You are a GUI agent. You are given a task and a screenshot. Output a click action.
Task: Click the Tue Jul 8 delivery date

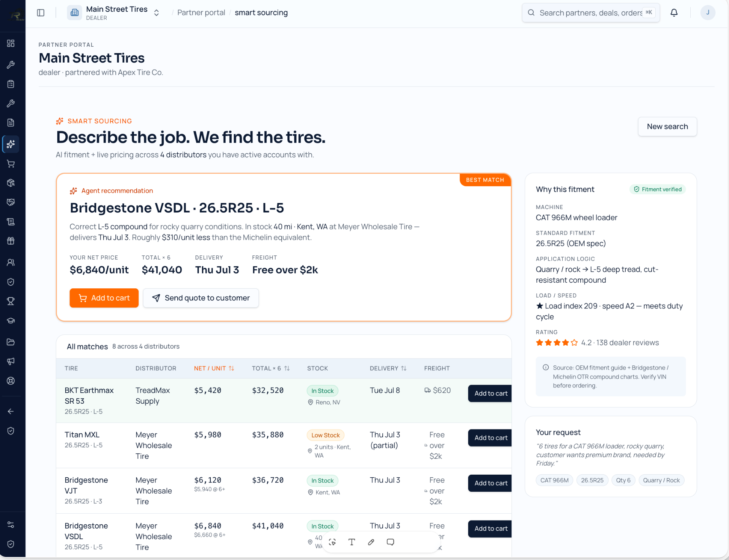385,390
